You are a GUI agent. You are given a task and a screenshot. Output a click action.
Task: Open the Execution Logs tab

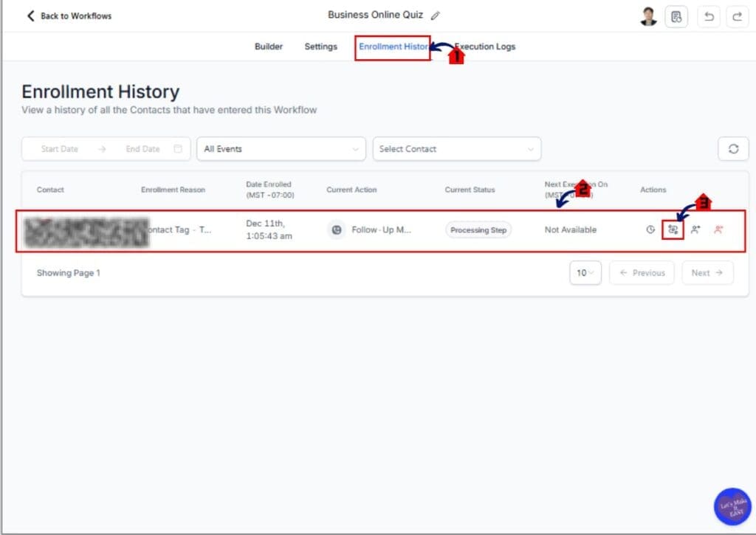(485, 46)
